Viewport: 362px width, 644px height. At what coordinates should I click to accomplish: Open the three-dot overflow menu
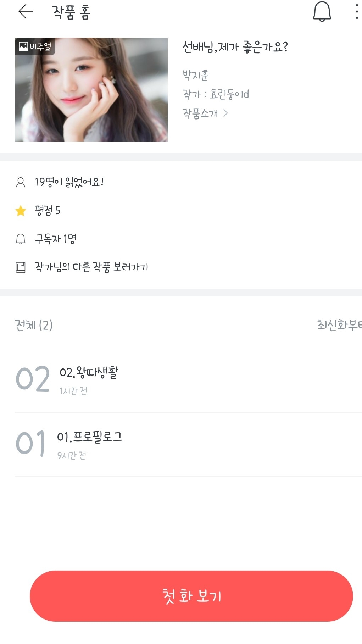tap(356, 12)
